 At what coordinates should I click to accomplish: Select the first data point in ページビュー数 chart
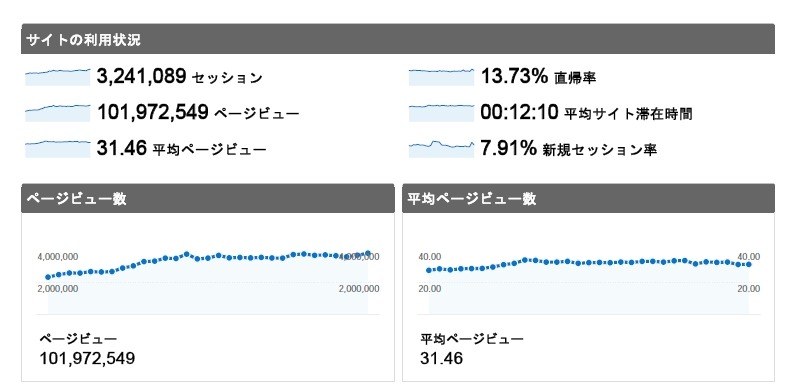click(x=48, y=277)
